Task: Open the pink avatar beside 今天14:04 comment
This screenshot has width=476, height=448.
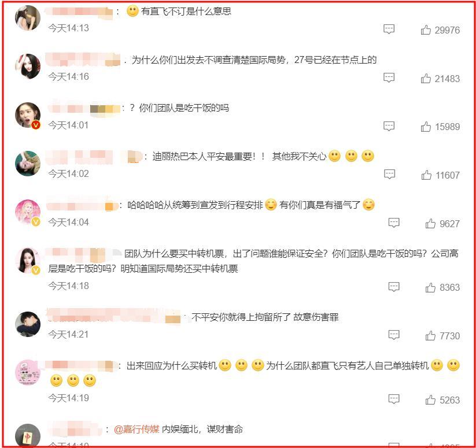Action: pyautogui.click(x=28, y=212)
